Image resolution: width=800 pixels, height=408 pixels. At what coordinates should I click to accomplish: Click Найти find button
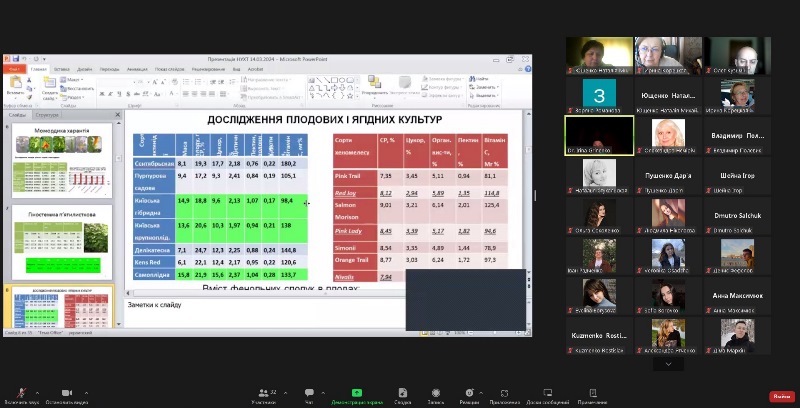[479, 79]
